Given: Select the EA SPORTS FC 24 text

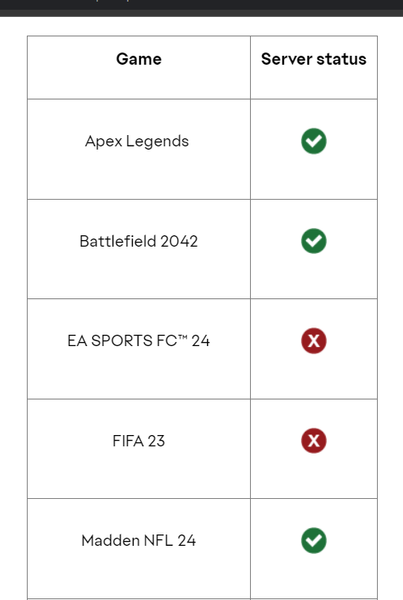Looking at the screenshot, I should click(x=139, y=341).
